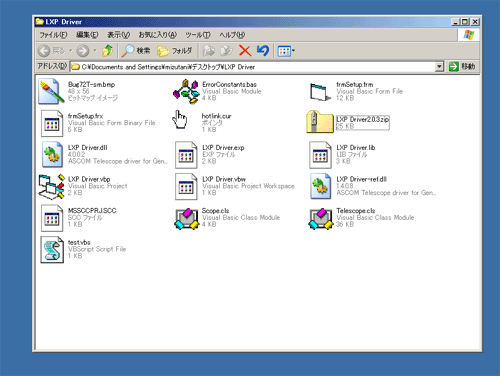The image size is (500, 376).
Task: Select the Telescope.cls class module icon
Action: 321,219
